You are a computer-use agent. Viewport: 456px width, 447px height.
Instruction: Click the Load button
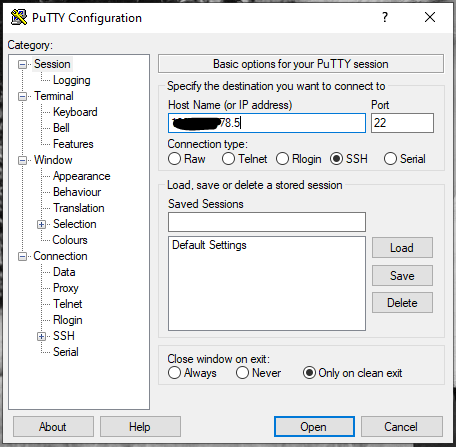pos(402,248)
